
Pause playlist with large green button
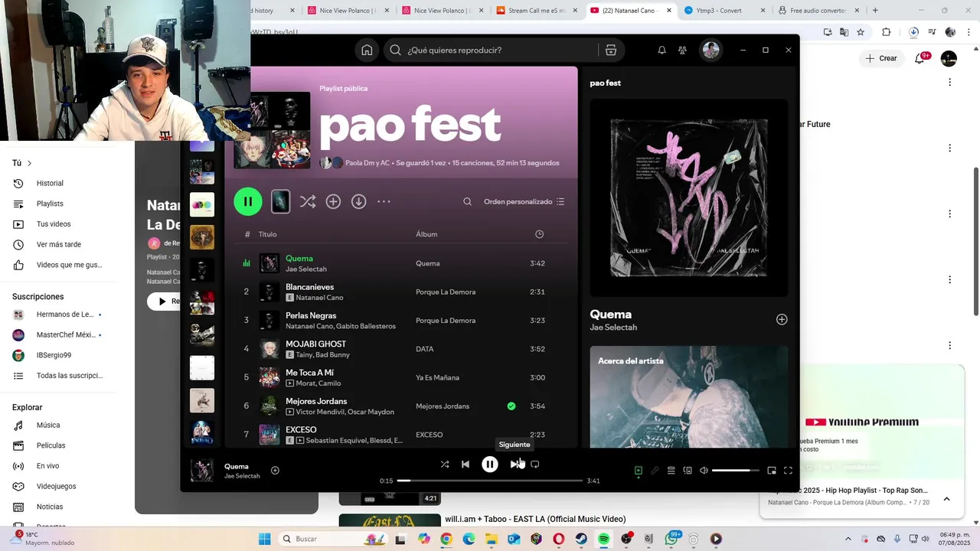[x=248, y=202]
